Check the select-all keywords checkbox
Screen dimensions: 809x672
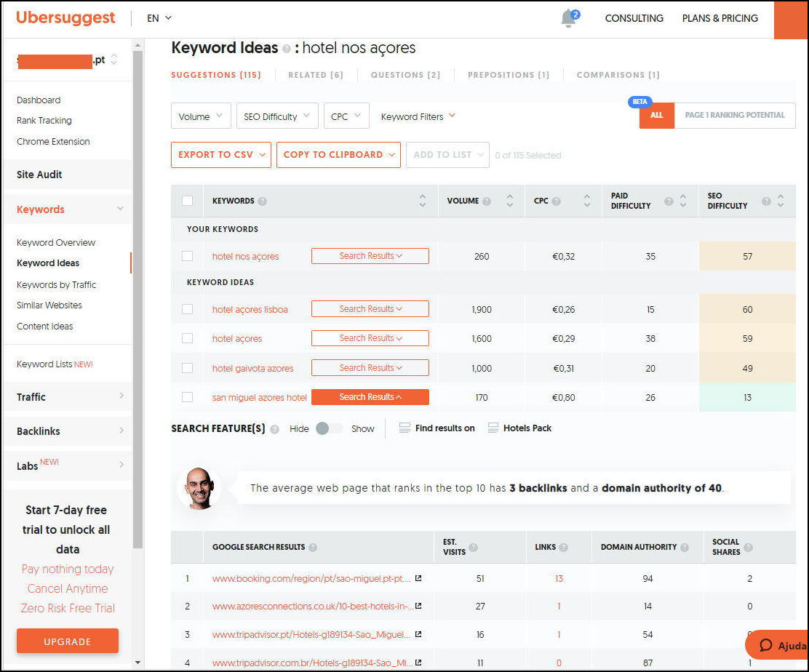click(187, 201)
